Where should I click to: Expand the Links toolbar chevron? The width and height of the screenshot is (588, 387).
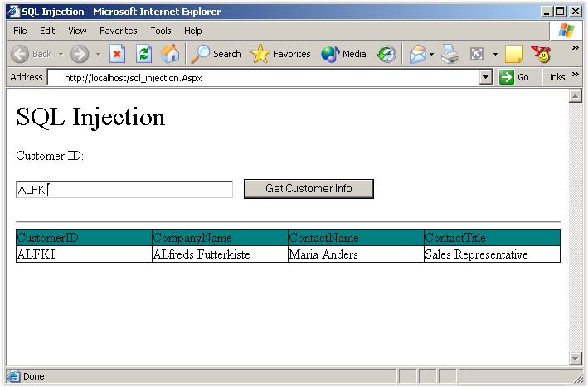[576, 76]
